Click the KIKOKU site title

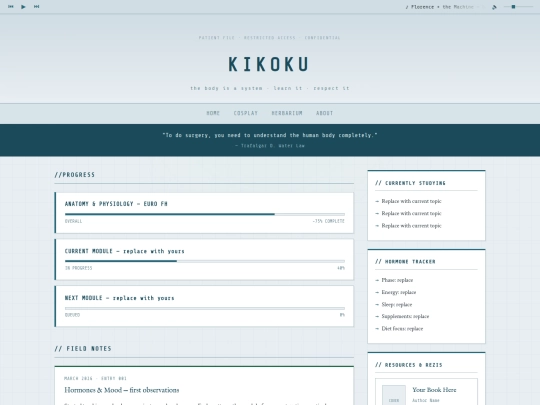click(269, 64)
